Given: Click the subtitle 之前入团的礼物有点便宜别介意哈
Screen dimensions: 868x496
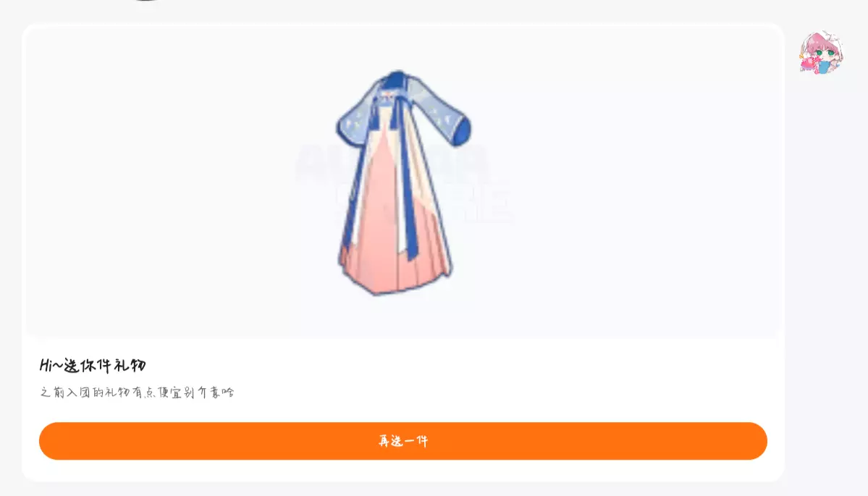Looking at the screenshot, I should point(138,392).
